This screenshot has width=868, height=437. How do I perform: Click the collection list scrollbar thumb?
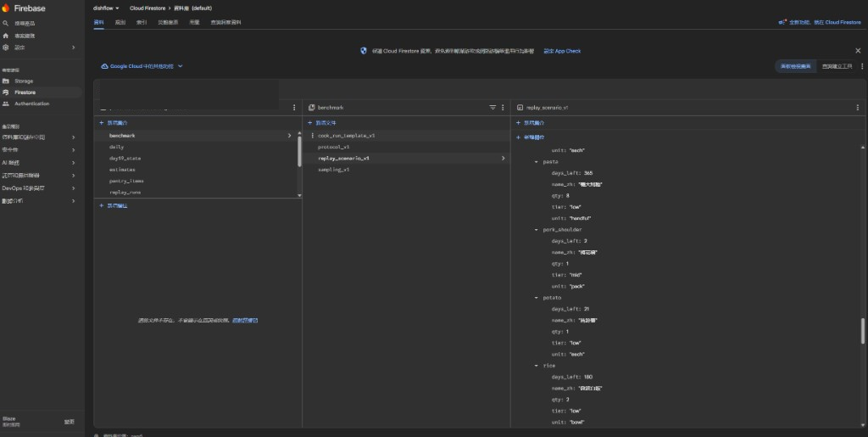(x=299, y=151)
